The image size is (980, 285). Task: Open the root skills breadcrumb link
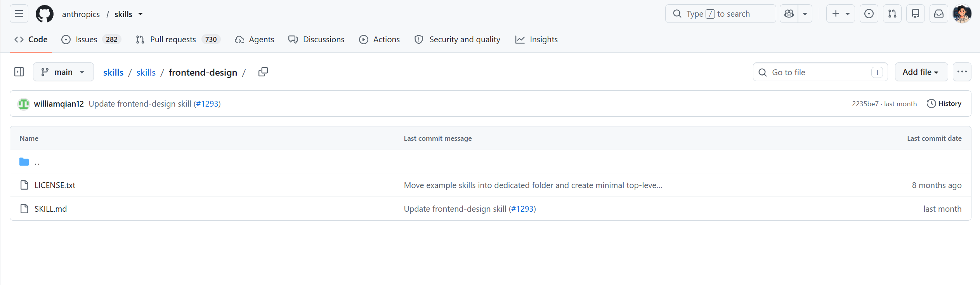click(x=113, y=73)
